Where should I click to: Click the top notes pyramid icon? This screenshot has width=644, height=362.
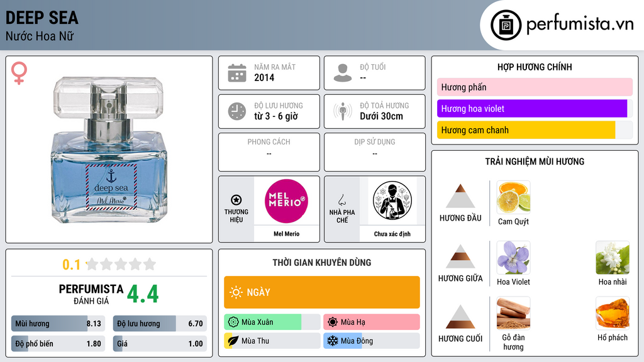[x=460, y=196]
